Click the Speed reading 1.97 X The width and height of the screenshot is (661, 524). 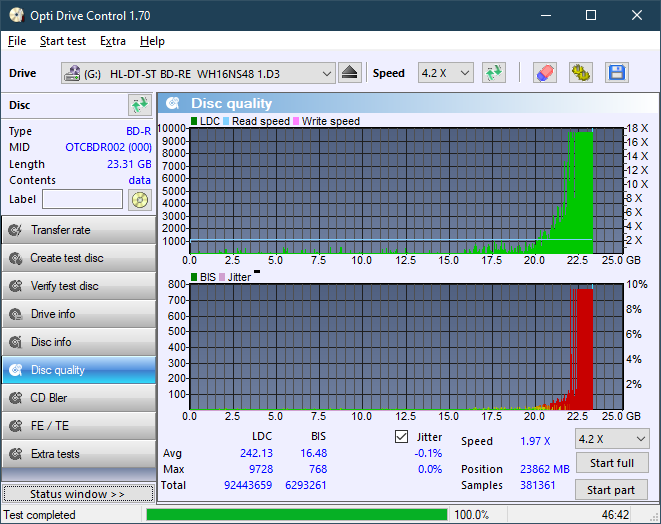tap(535, 441)
